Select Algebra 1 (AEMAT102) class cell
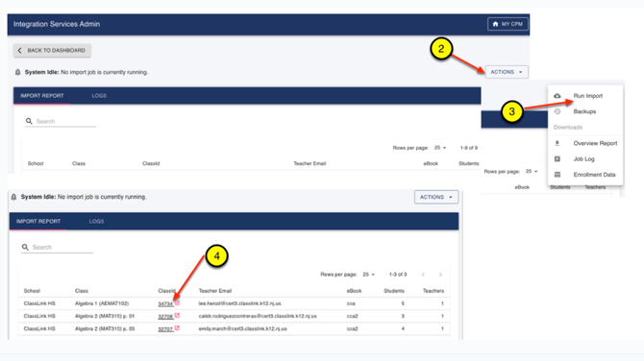 tap(102, 303)
